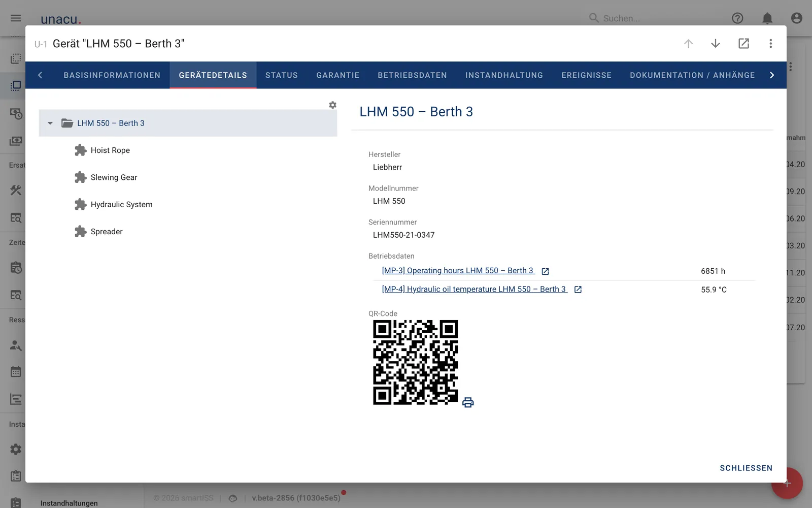The height and width of the screenshot is (508, 812).
Task: Open tree settings gear icon
Action: pos(332,105)
